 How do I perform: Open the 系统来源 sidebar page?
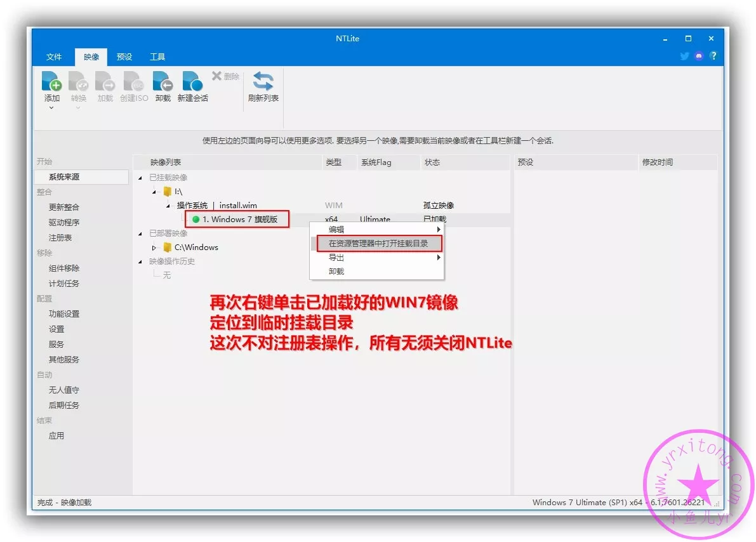pos(81,177)
